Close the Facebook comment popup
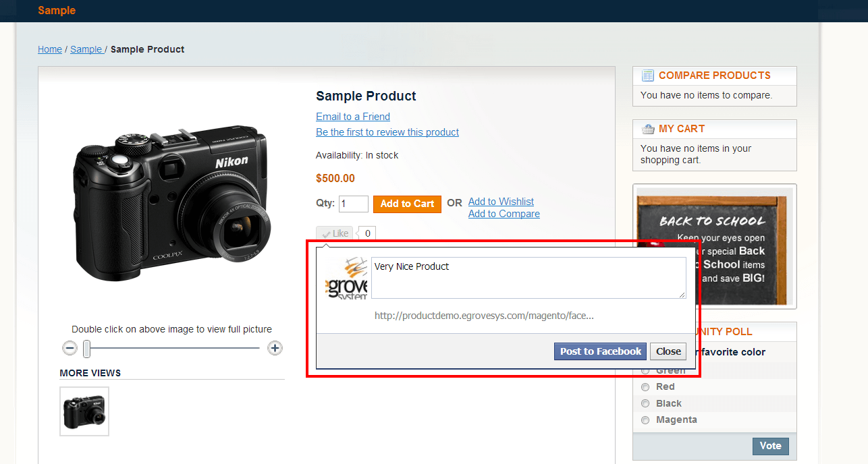This screenshot has height=464, width=868. pos(668,351)
